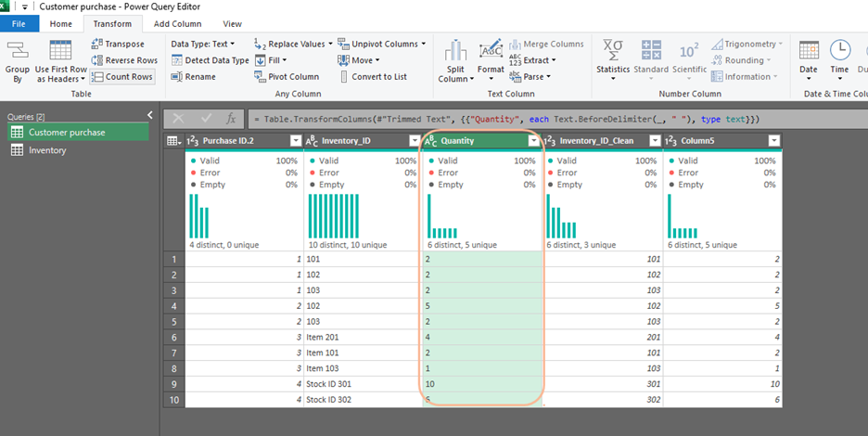Click Reverse Rows
The image size is (868, 436).
coord(124,60)
